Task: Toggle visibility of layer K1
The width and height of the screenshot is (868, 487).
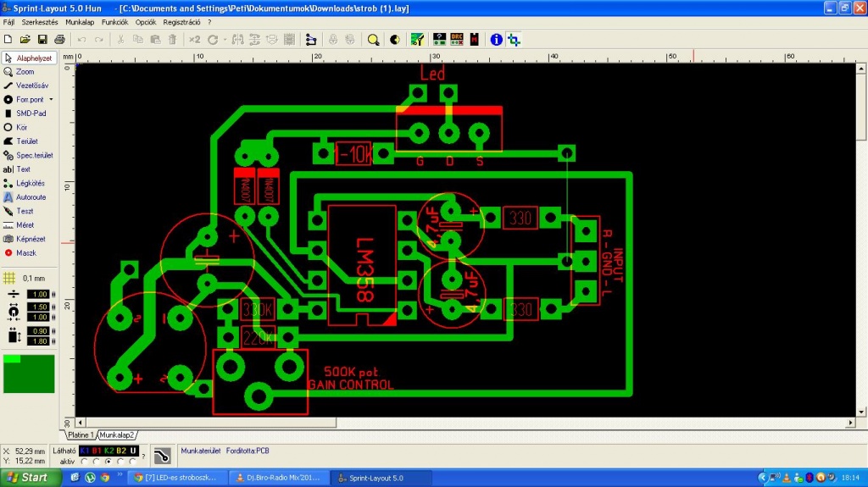Action: point(84,451)
